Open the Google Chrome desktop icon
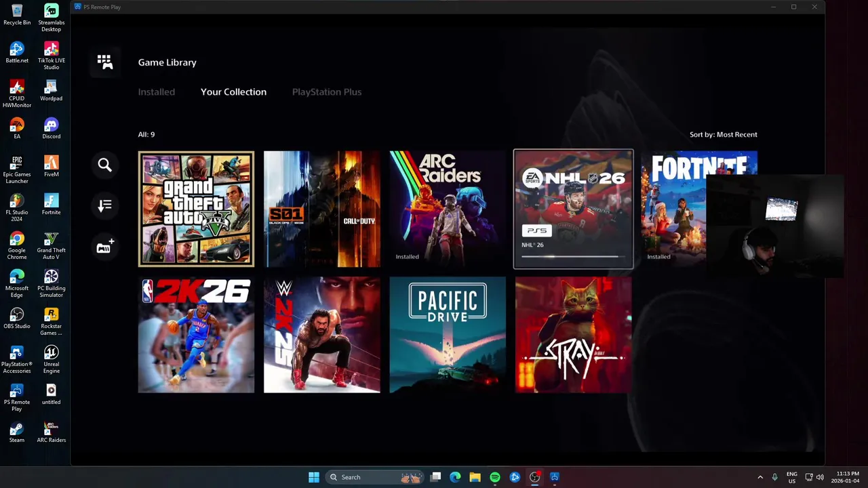 [17, 246]
